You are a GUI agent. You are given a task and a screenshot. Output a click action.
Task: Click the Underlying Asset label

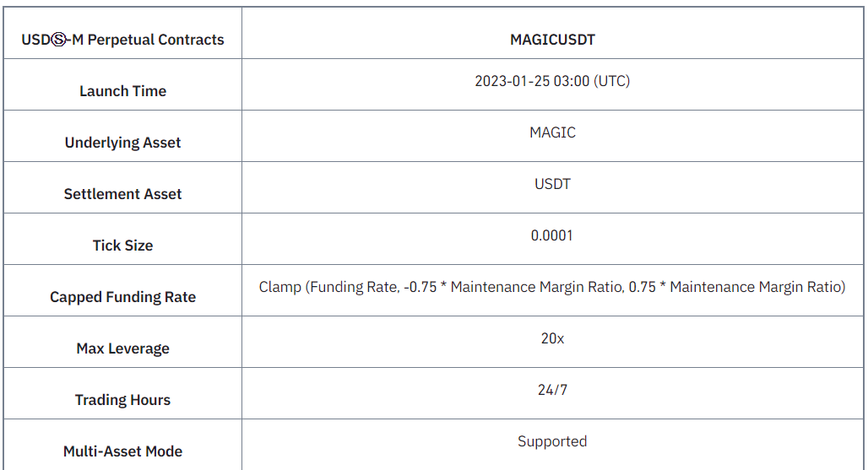[122, 143]
